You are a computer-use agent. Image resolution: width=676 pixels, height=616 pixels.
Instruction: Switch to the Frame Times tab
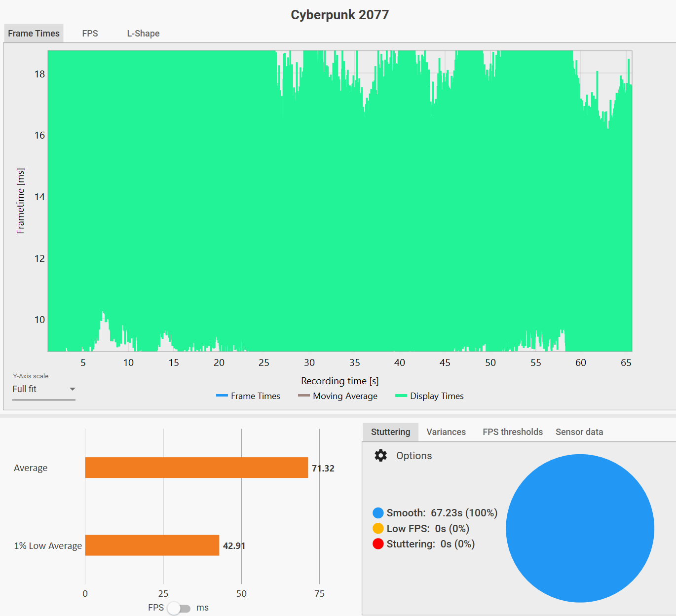[x=34, y=34]
